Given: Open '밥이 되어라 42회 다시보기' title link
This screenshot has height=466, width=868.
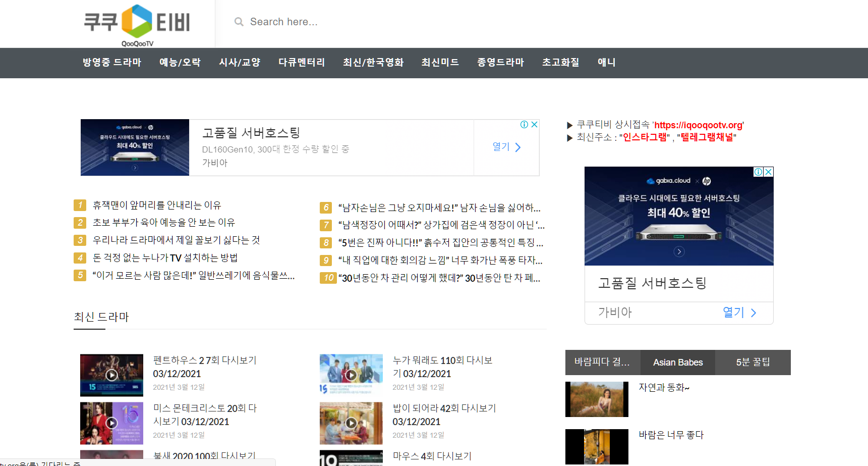Looking at the screenshot, I should (x=444, y=415).
